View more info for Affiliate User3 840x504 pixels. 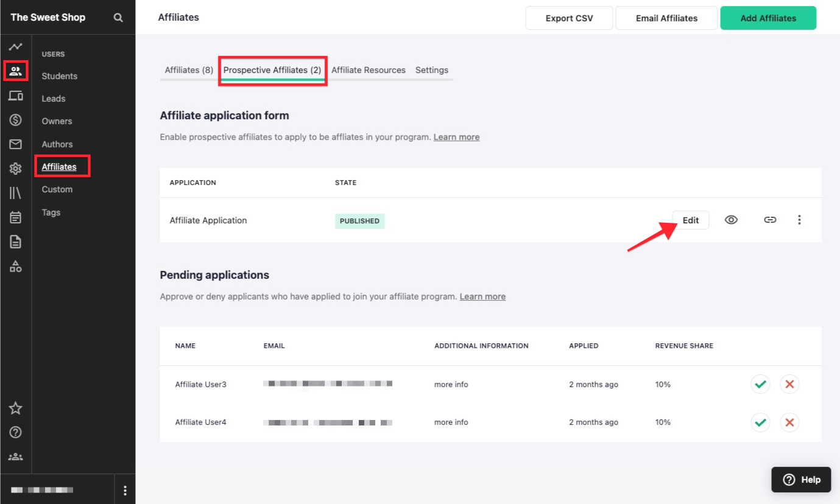pyautogui.click(x=451, y=384)
